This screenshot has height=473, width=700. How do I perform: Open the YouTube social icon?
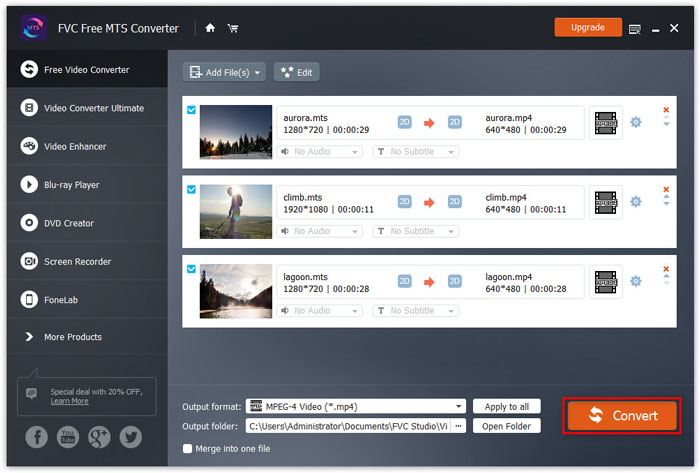(68, 437)
